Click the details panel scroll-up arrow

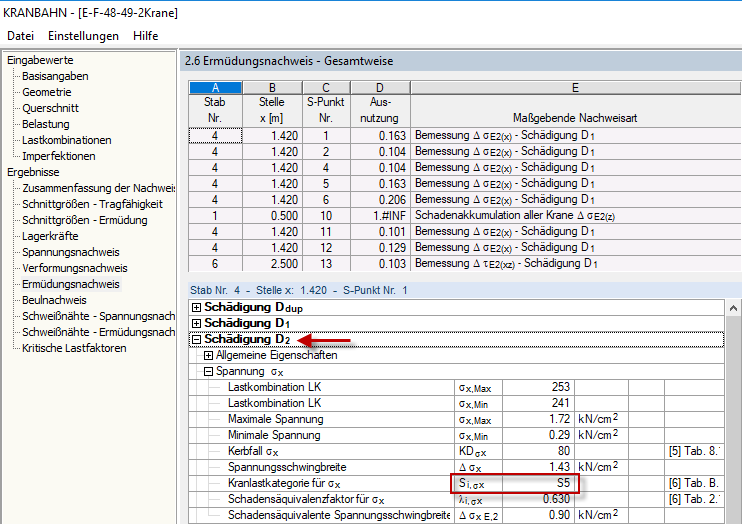pos(733,309)
